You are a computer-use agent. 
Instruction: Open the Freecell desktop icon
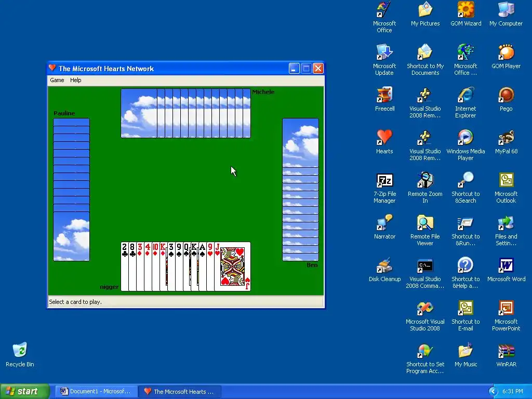point(384,99)
